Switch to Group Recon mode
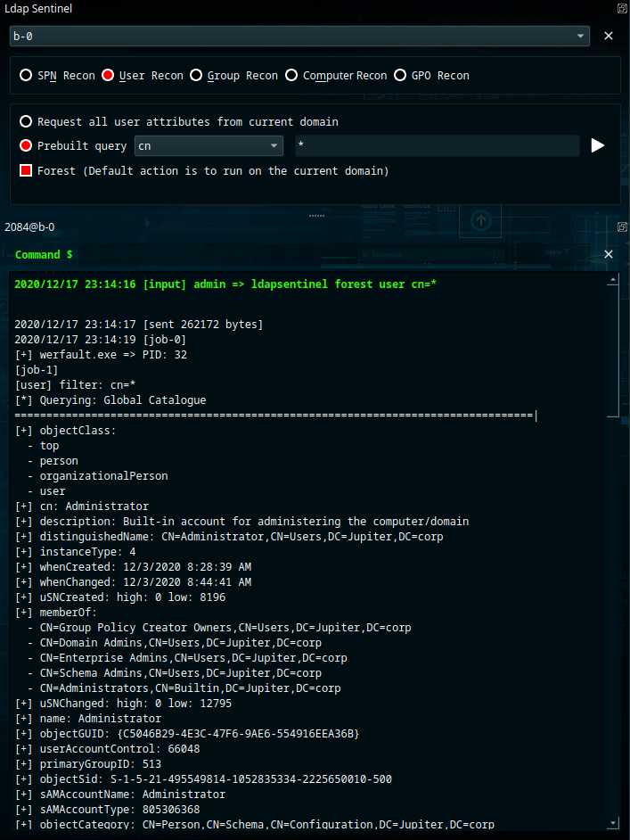630x840 pixels. coord(196,76)
